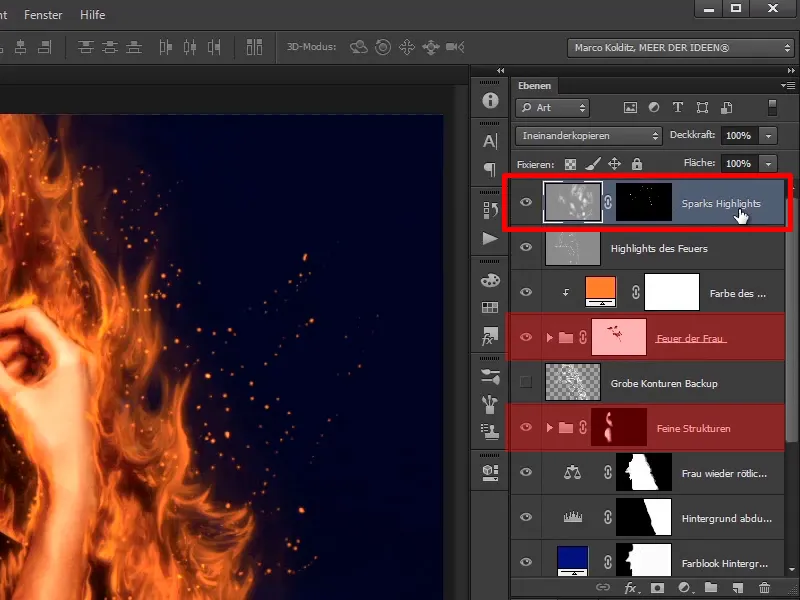800x600 pixels.
Task: Toggle lock all
Action: pos(637,164)
